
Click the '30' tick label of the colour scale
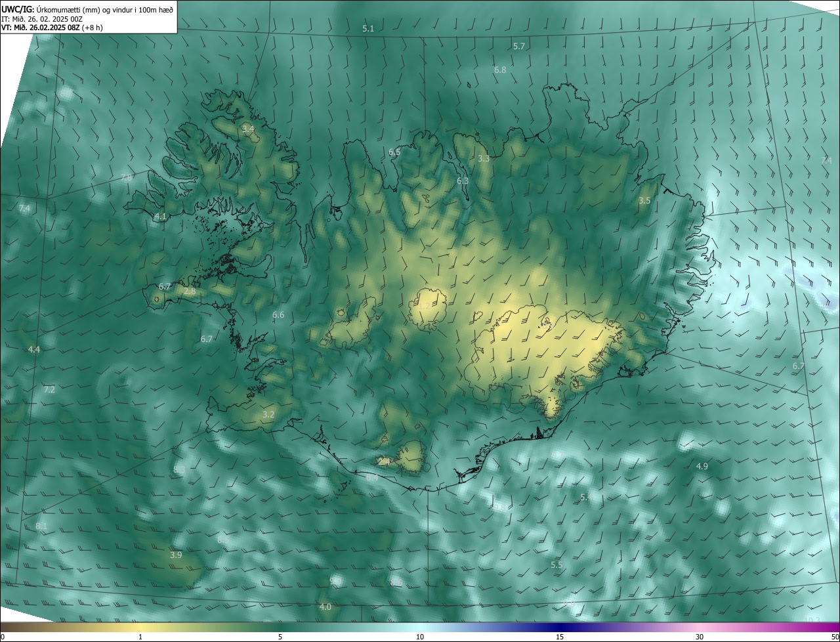coord(700,637)
